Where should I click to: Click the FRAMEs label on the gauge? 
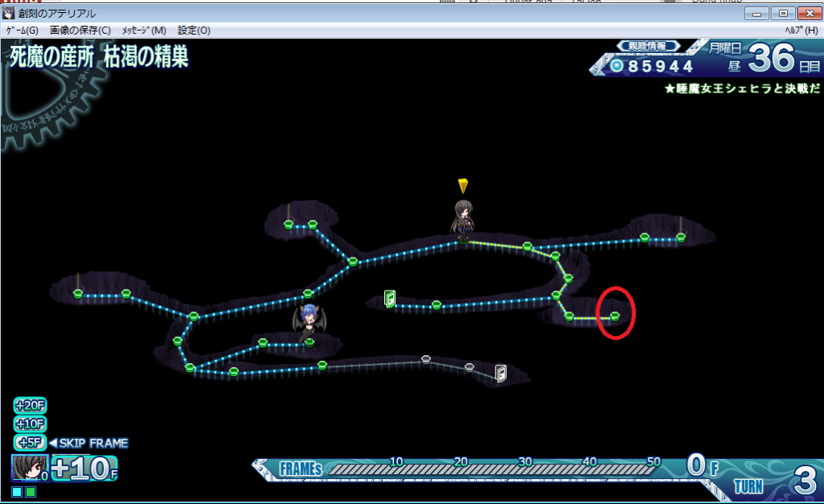click(300, 469)
